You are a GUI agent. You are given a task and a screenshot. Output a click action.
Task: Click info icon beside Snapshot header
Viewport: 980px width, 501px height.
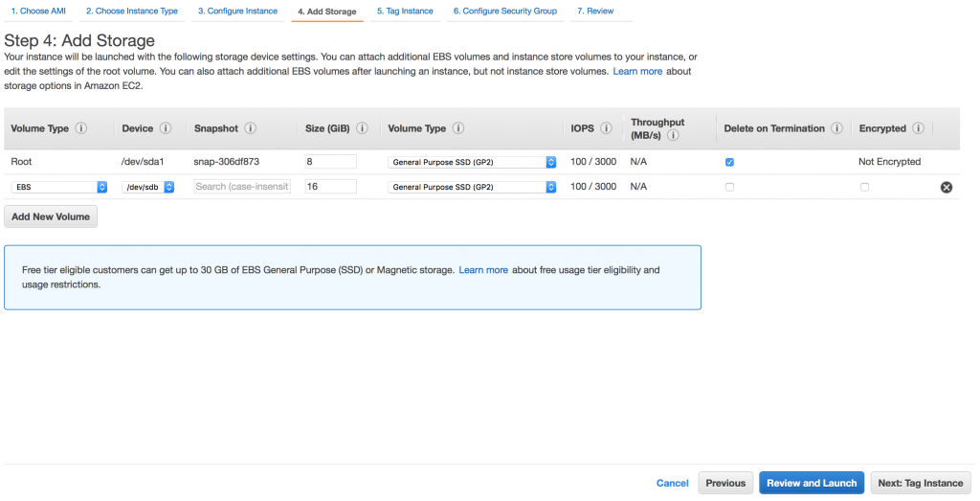point(250,128)
